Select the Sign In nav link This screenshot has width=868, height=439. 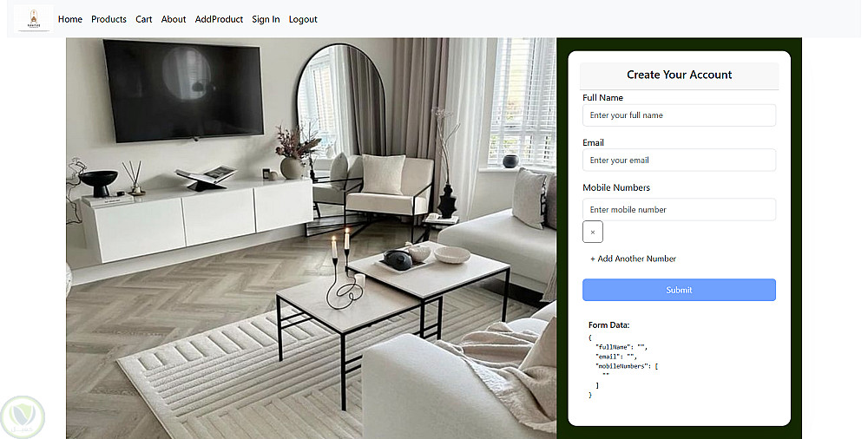pos(266,19)
